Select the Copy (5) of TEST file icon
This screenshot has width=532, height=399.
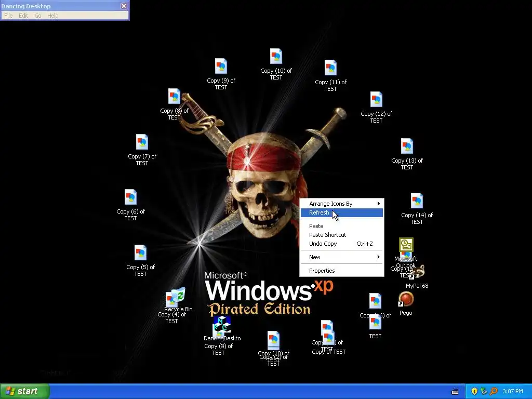tap(140, 253)
